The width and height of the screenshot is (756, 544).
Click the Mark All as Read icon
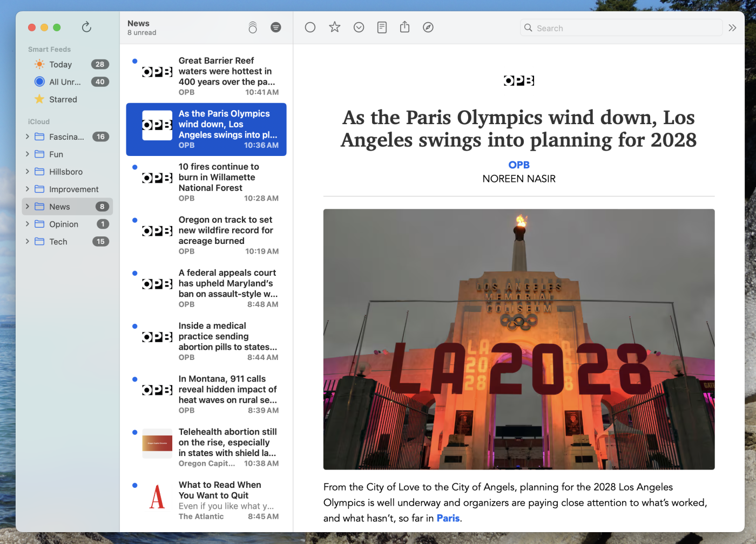coord(253,28)
